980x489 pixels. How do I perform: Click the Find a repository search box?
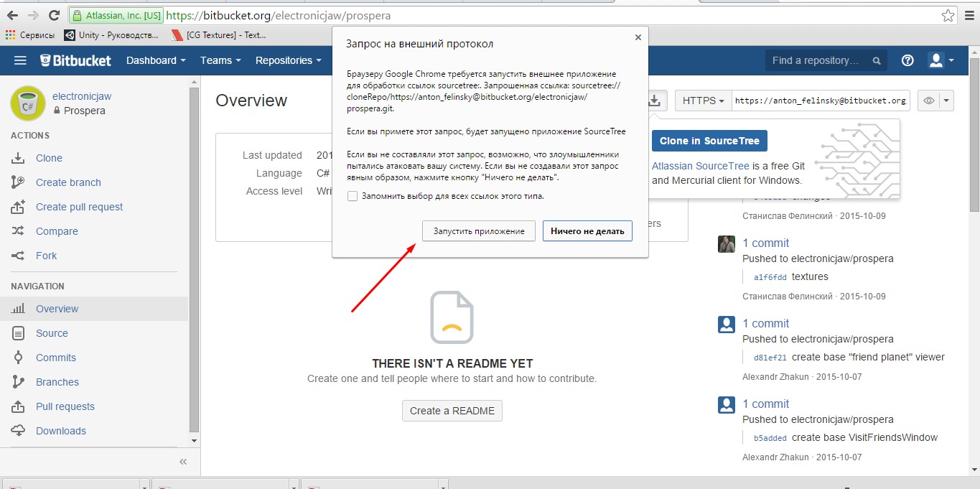pos(826,60)
